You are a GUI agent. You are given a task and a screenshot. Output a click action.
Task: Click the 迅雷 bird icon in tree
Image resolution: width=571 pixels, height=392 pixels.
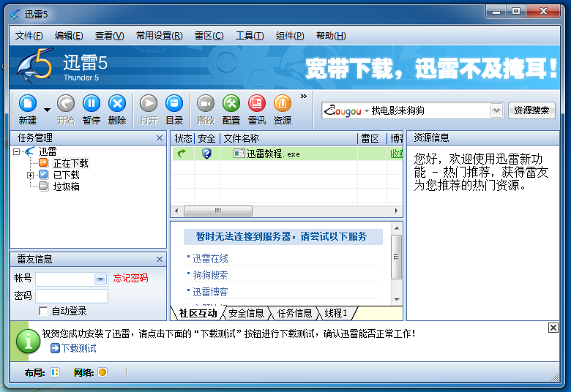pos(30,151)
